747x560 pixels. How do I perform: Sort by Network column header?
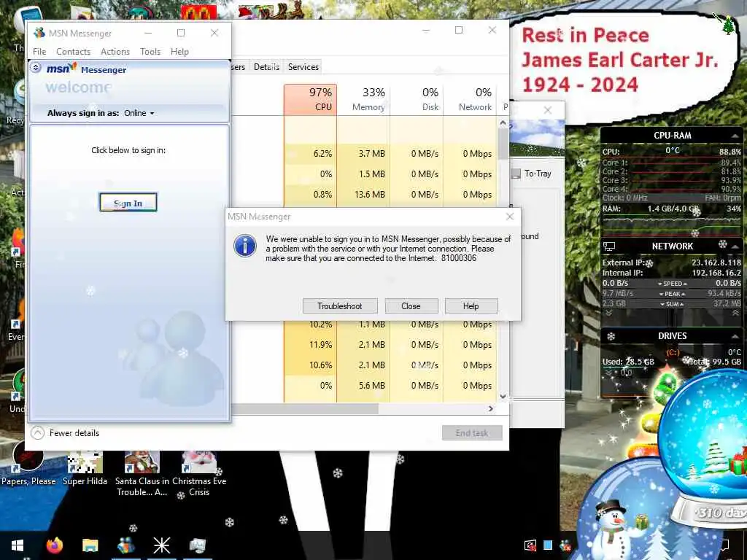pos(470,99)
